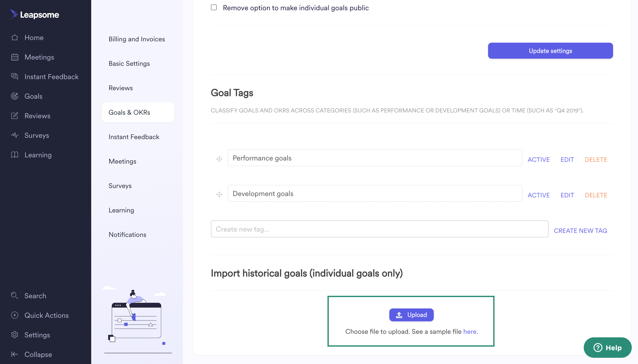Click Collapse label in sidebar
The image size is (638, 364).
coord(38,354)
